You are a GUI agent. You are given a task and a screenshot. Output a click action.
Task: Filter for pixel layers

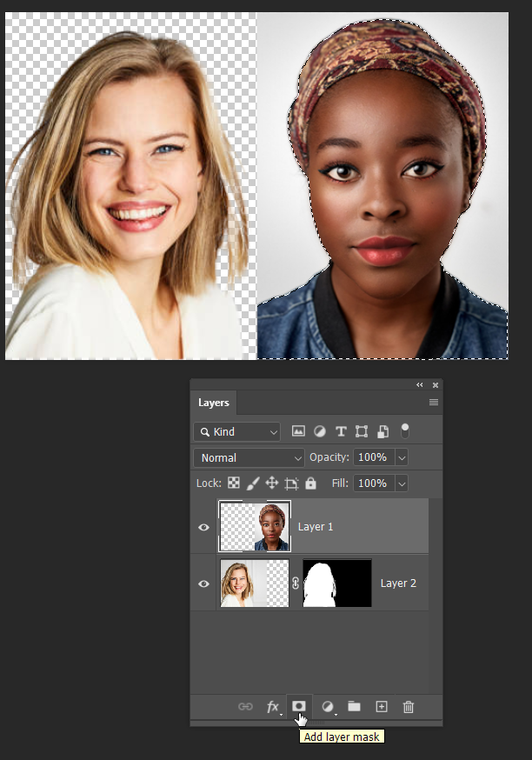point(298,431)
